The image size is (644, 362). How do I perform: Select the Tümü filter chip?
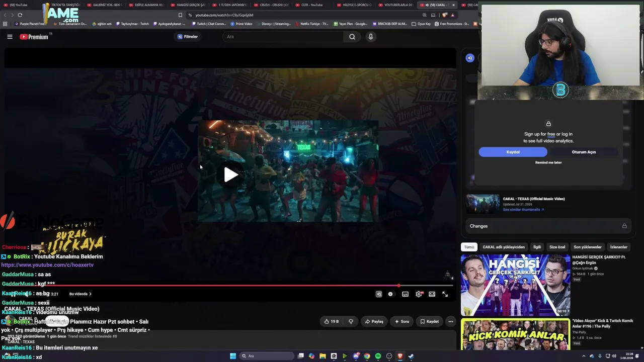coord(469,247)
